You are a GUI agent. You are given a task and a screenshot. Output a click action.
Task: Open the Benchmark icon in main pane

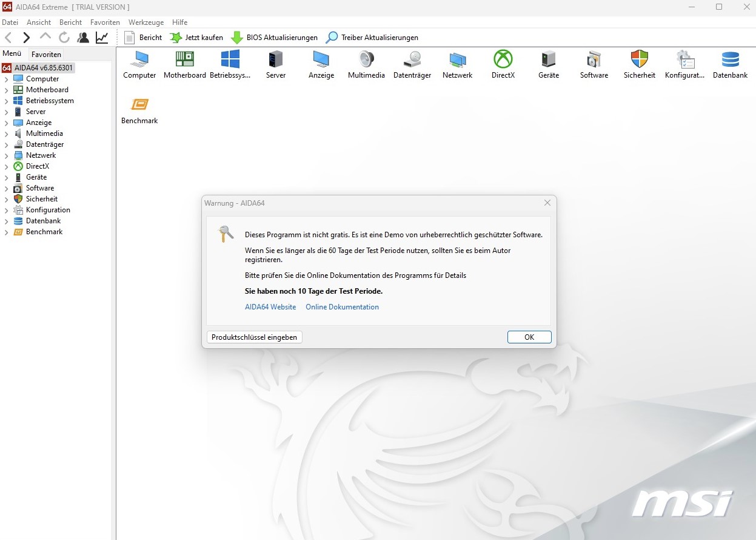click(x=139, y=105)
